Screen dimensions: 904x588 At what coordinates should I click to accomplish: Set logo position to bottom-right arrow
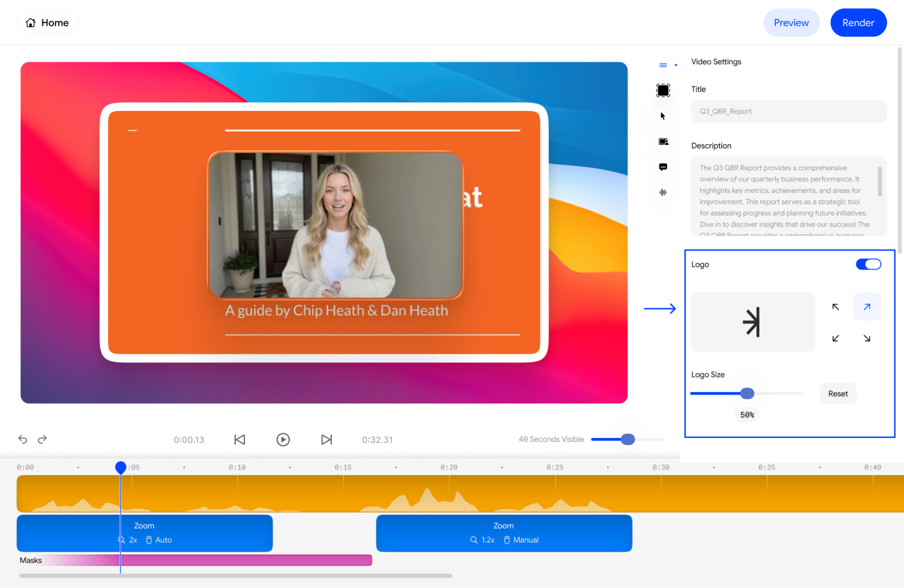[x=866, y=338]
